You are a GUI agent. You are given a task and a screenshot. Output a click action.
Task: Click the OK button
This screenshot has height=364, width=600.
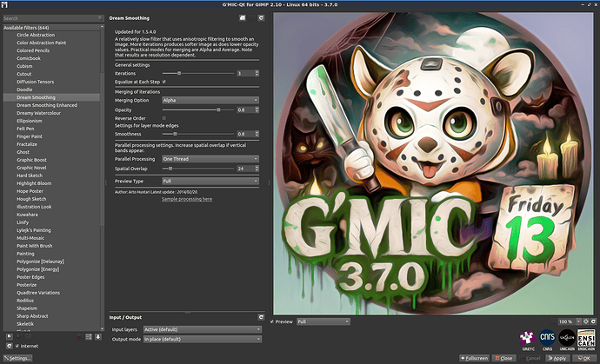point(584,358)
